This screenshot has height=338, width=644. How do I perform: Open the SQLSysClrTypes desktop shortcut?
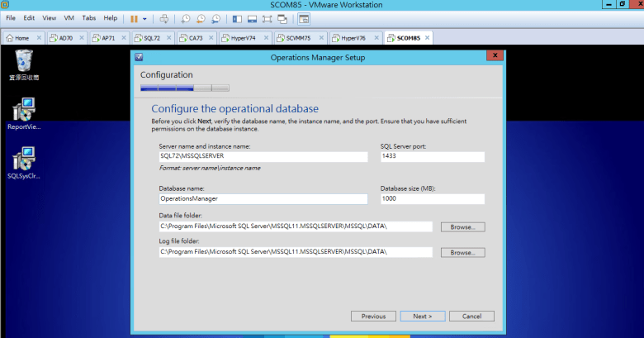click(24, 162)
